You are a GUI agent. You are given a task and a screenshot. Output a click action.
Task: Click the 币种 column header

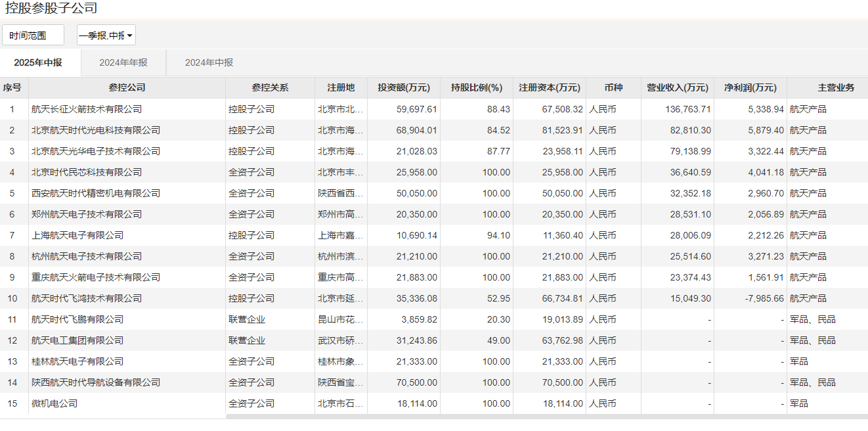click(x=613, y=87)
